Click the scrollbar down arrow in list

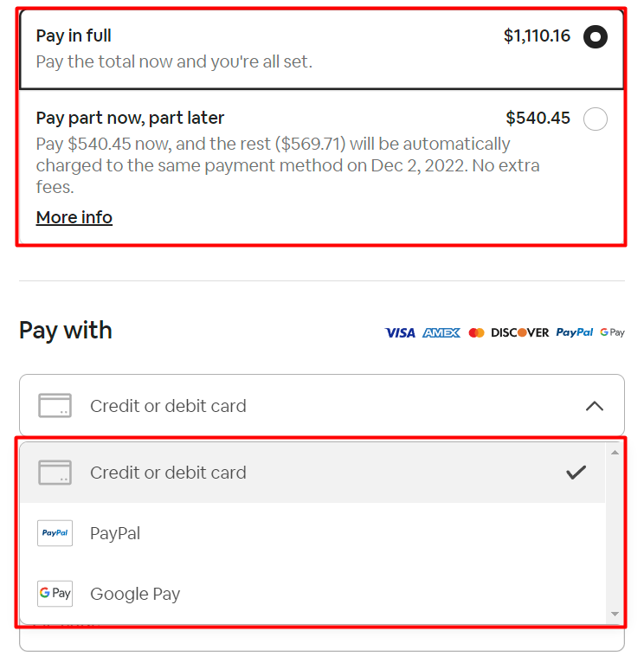point(615,615)
